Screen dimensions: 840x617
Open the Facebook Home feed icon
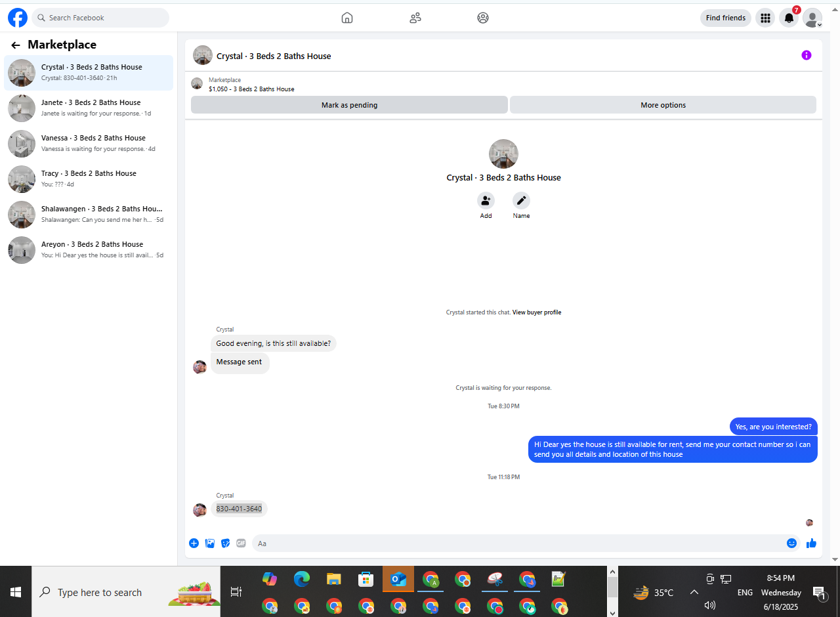tap(347, 18)
